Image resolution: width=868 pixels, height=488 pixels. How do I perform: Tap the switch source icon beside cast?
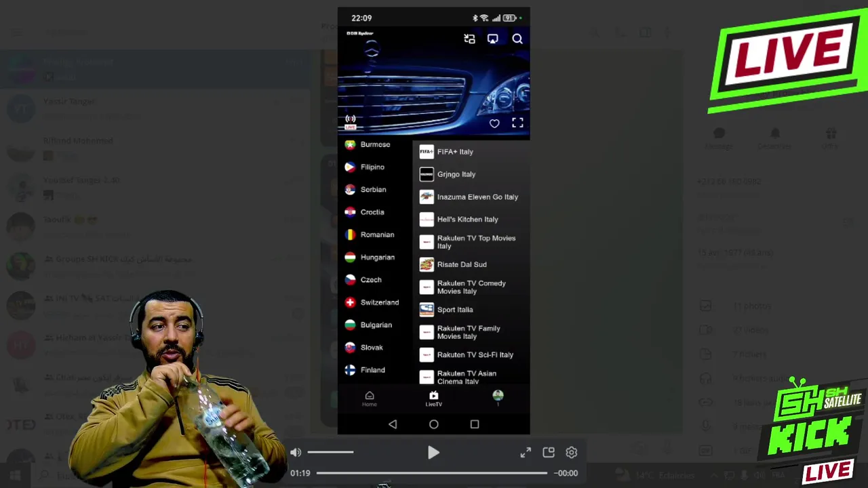click(469, 39)
